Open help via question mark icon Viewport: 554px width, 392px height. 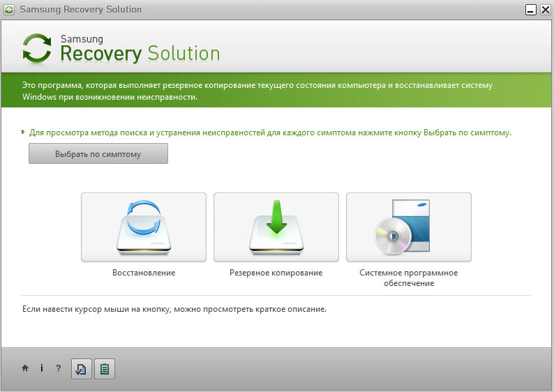[x=59, y=368]
